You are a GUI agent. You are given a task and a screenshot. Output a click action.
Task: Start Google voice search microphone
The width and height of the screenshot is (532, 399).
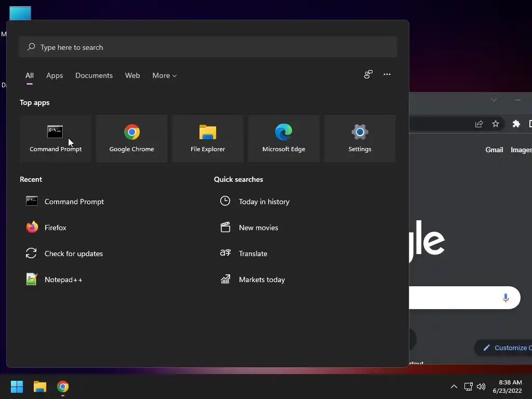coord(506,298)
